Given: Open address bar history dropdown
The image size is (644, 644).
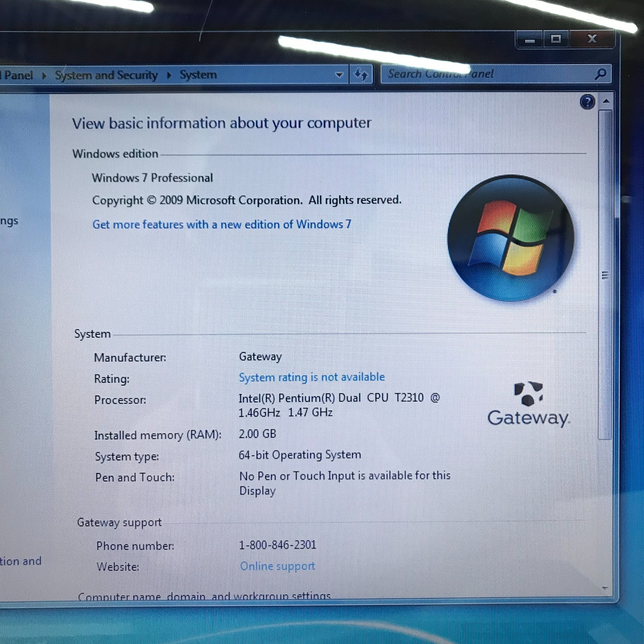Looking at the screenshot, I should [339, 74].
